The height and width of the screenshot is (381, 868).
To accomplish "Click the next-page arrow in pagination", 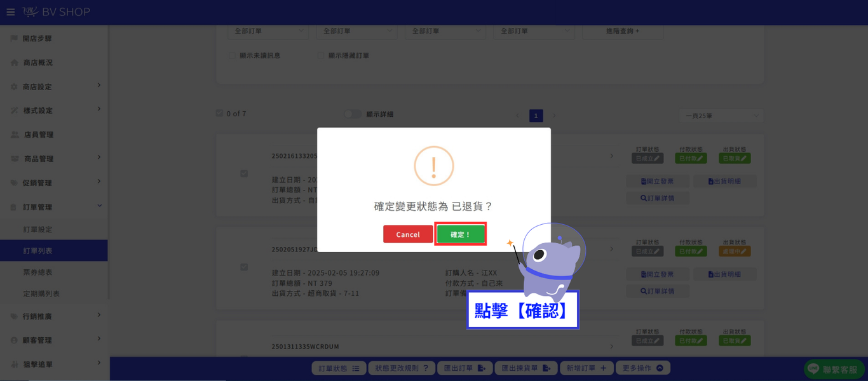I will point(554,116).
